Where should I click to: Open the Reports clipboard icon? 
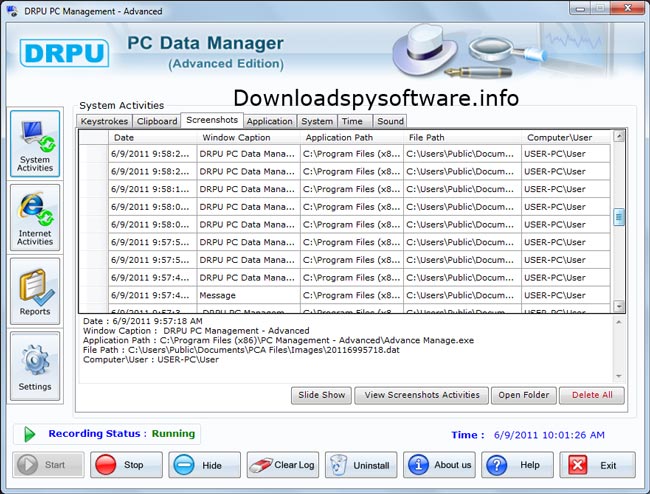(x=35, y=291)
